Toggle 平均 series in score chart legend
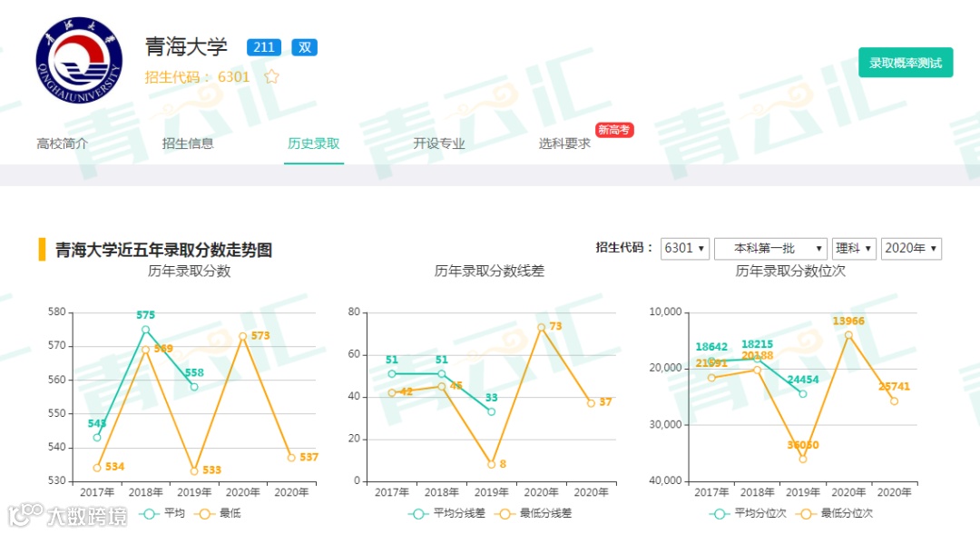Viewport: 980px width, 534px height. click(162, 513)
